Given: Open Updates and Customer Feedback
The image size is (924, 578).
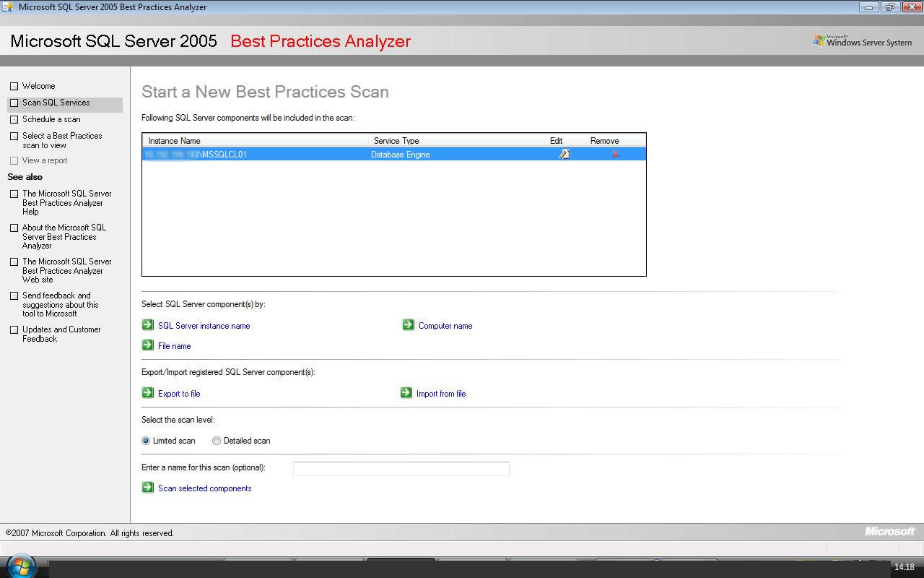Looking at the screenshot, I should (x=61, y=334).
